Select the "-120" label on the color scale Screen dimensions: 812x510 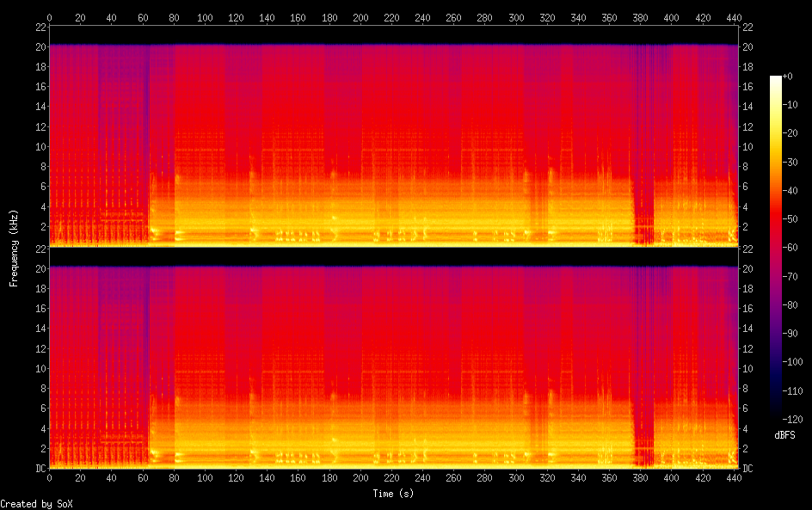click(791, 419)
